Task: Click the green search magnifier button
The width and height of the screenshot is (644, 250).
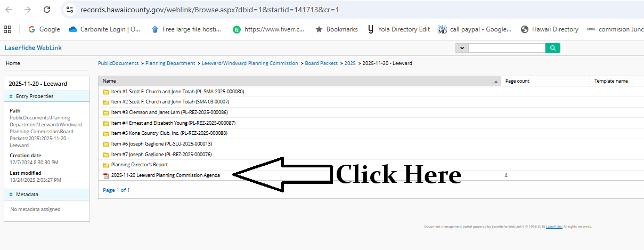Action: coord(552,49)
